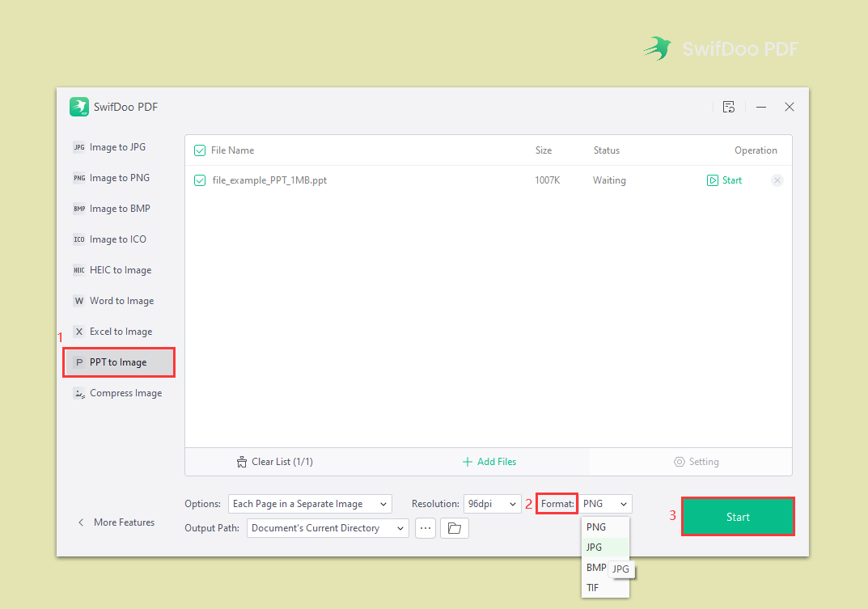
Task: Choose JPG from the Format dropdown list
Action: (x=594, y=547)
